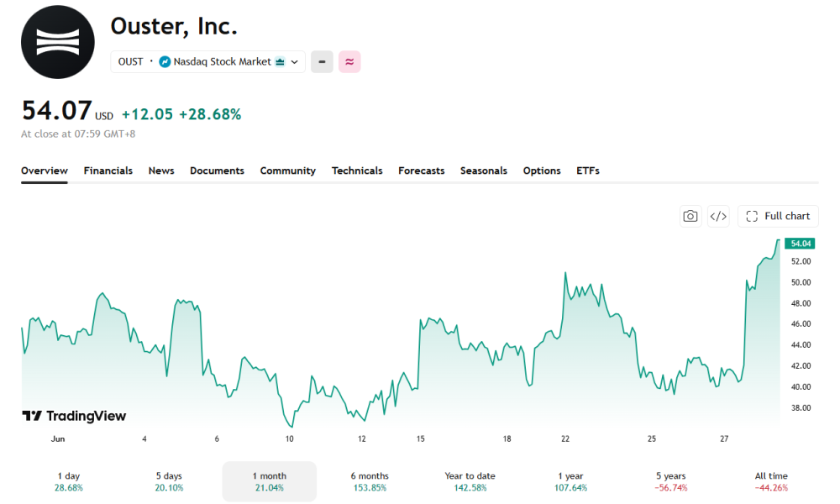Click the +28.68% percent change
The width and height of the screenshot is (840, 504).
tap(210, 114)
